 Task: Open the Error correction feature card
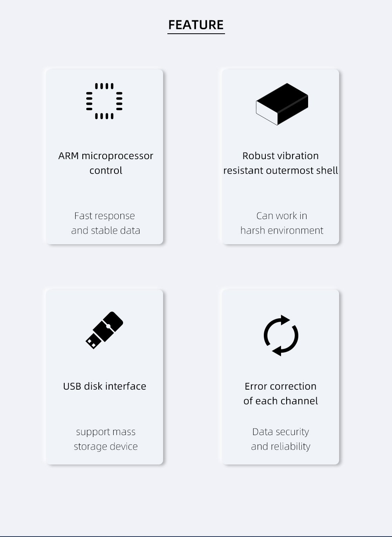tap(281, 377)
